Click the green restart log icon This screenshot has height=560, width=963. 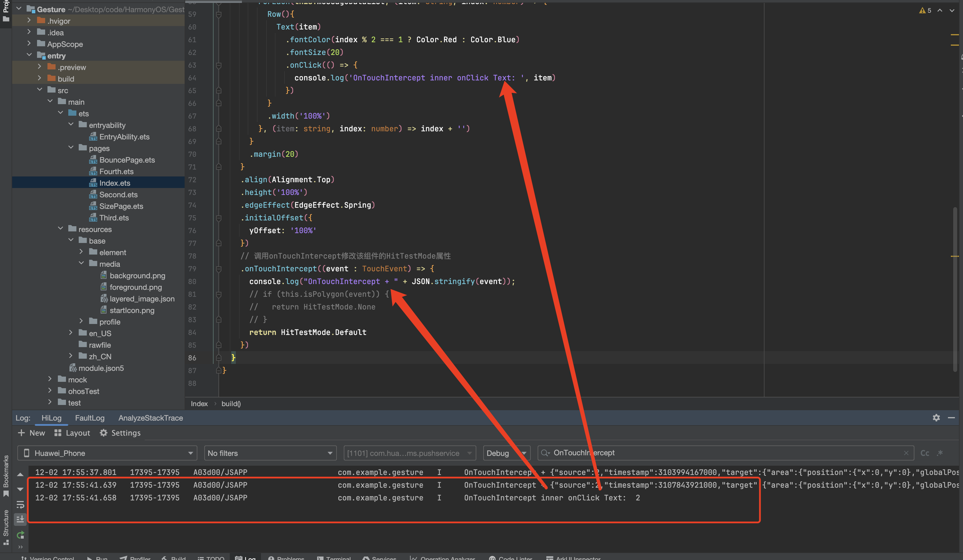pyautogui.click(x=20, y=535)
